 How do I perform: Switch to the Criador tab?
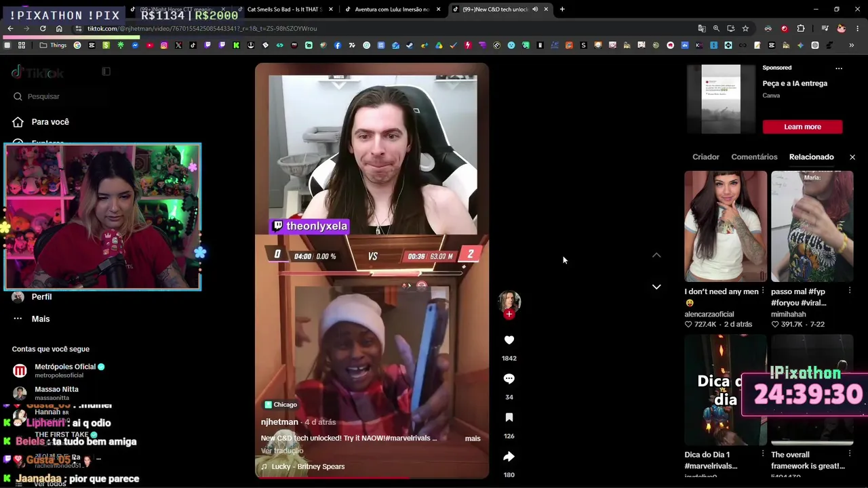(x=706, y=157)
